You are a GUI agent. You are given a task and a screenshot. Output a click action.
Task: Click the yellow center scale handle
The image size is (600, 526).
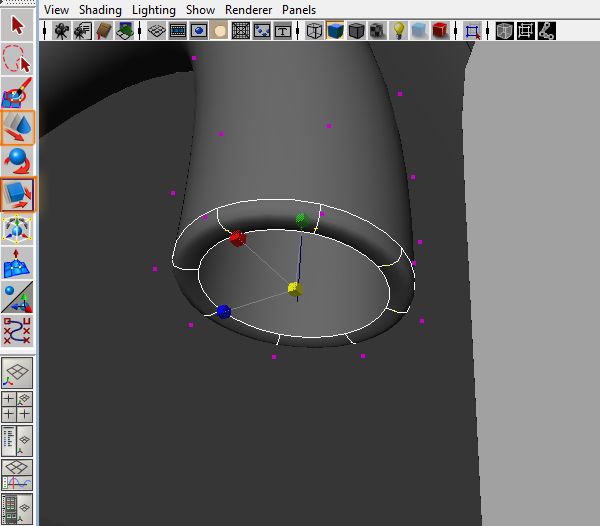tap(295, 289)
